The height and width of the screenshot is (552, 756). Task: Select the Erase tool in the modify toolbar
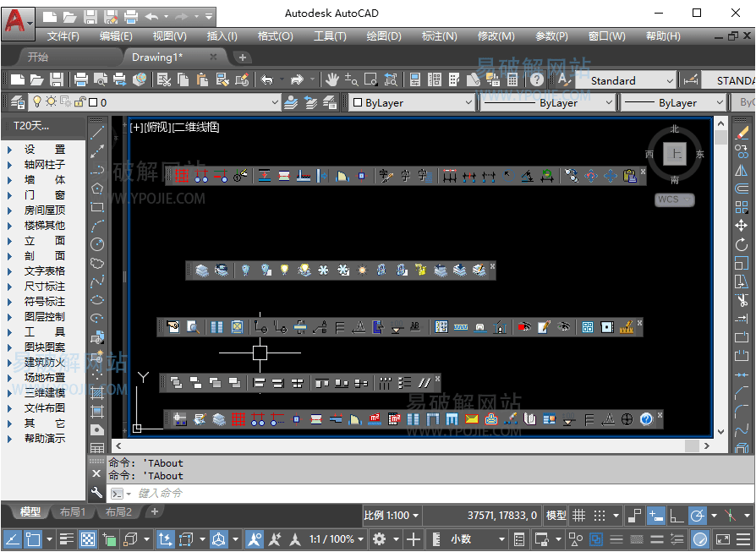pos(742,133)
